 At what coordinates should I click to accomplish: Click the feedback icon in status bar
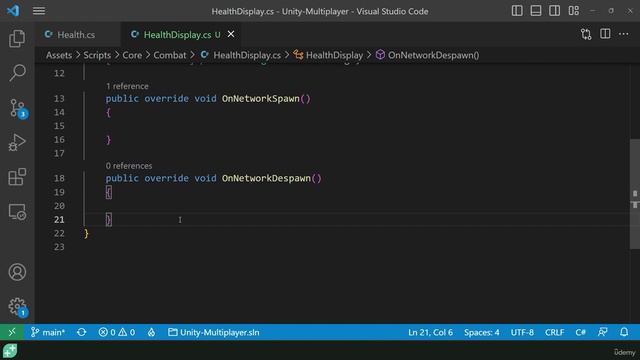point(602,332)
